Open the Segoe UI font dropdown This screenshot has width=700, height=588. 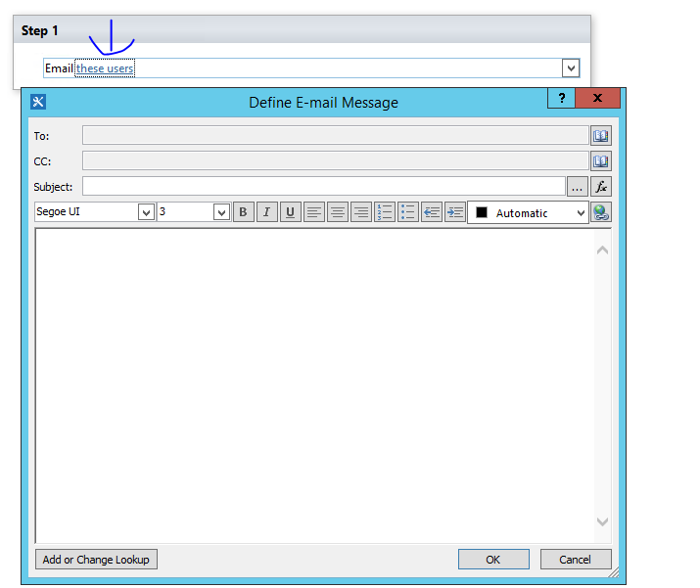(x=146, y=212)
